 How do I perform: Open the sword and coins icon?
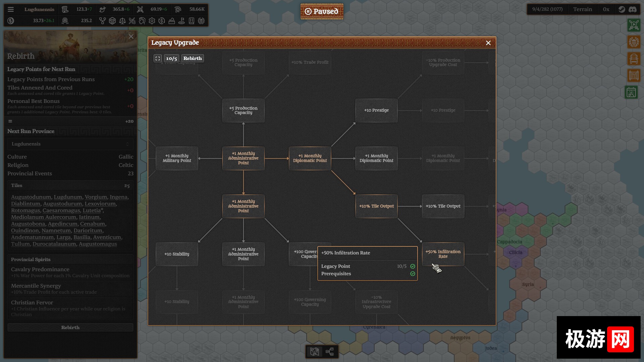[132, 21]
